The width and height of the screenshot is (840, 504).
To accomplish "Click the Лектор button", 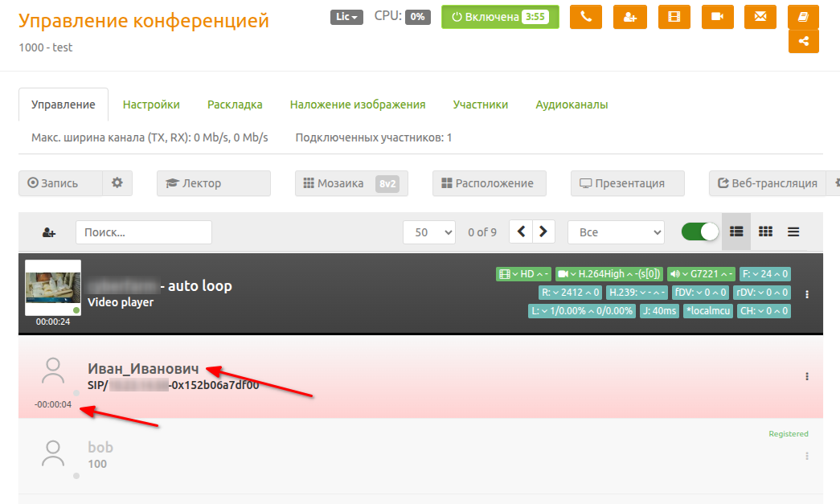I will pos(214,183).
